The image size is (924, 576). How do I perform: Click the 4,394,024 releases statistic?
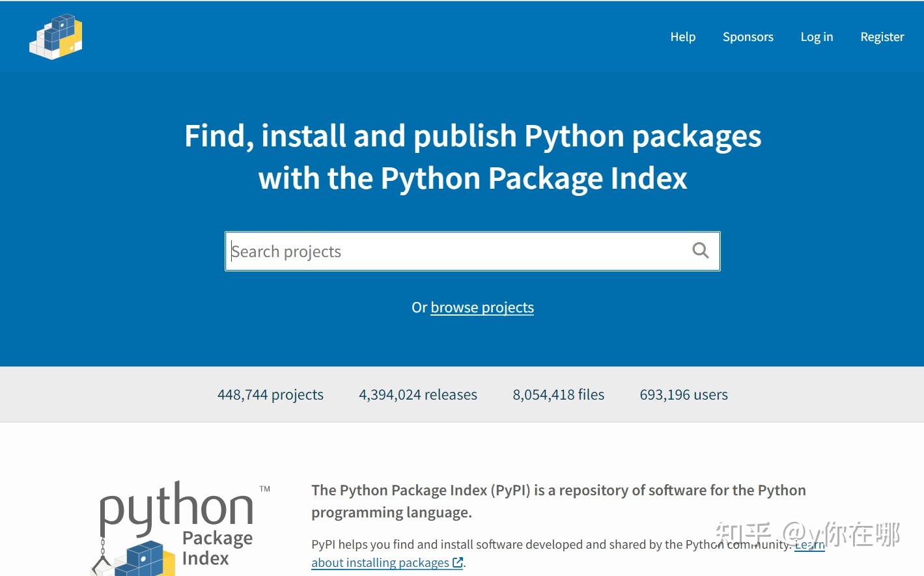tap(418, 394)
